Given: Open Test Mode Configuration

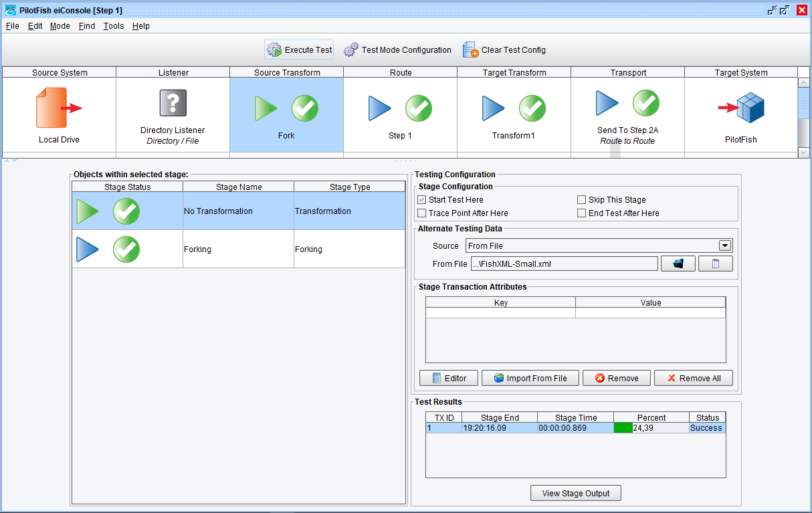Looking at the screenshot, I should coord(397,50).
